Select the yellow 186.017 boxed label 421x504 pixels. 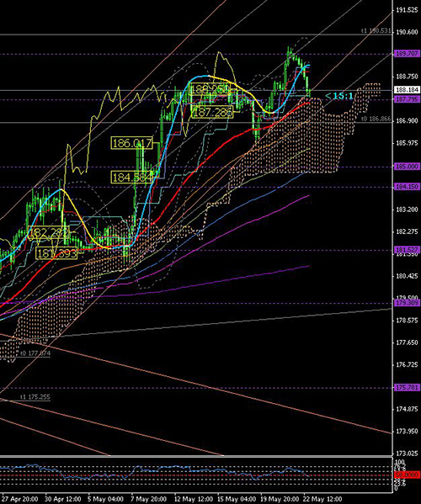131,143
